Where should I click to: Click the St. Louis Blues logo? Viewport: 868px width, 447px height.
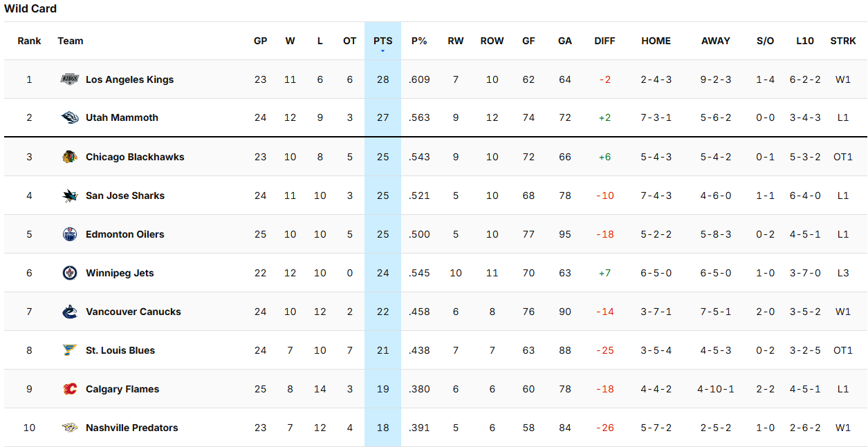pos(70,350)
